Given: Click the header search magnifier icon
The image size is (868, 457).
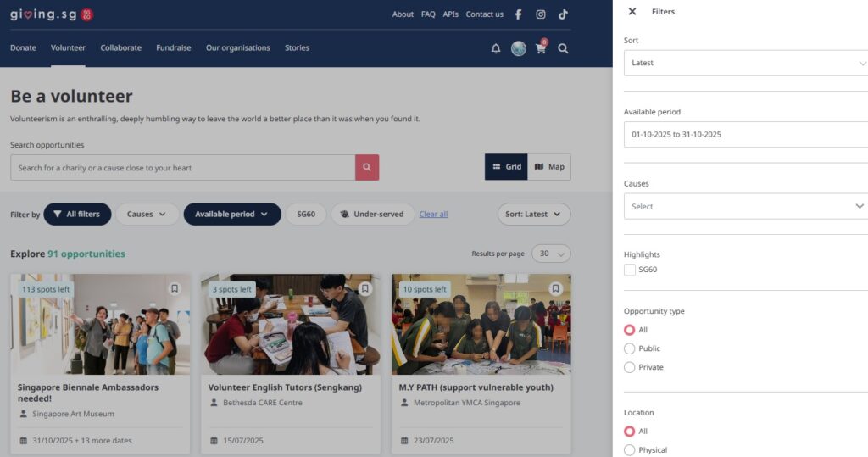Looking at the screenshot, I should (x=563, y=48).
